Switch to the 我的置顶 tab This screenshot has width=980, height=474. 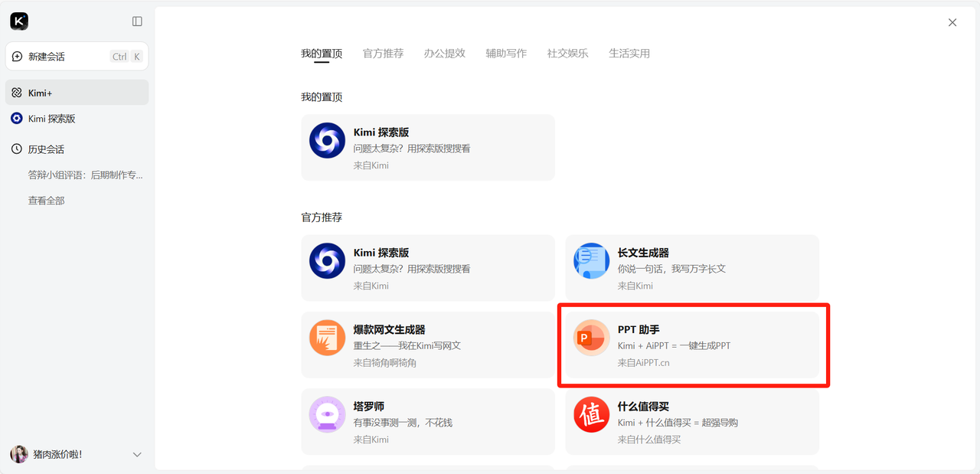tap(322, 54)
